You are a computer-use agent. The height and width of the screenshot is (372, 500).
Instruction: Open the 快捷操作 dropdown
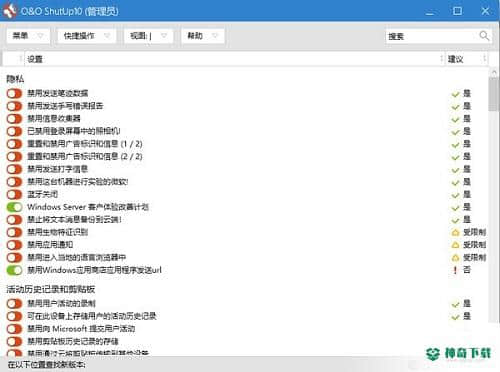87,36
